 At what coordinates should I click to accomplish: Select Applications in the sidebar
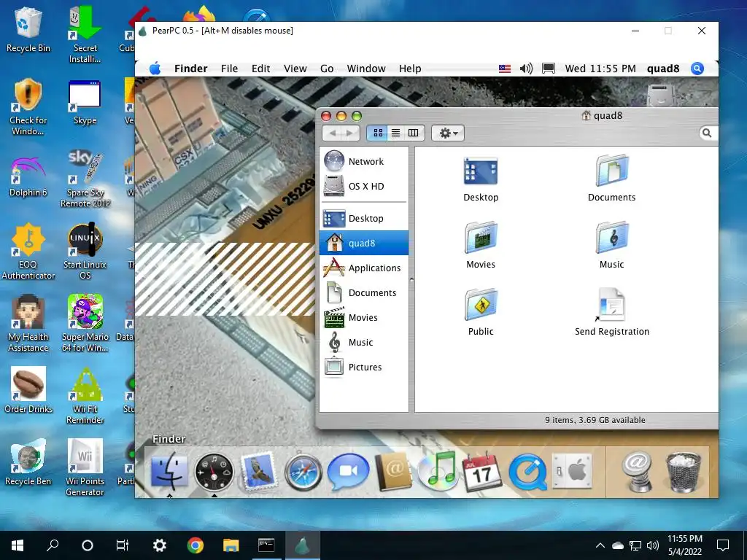tap(364, 268)
